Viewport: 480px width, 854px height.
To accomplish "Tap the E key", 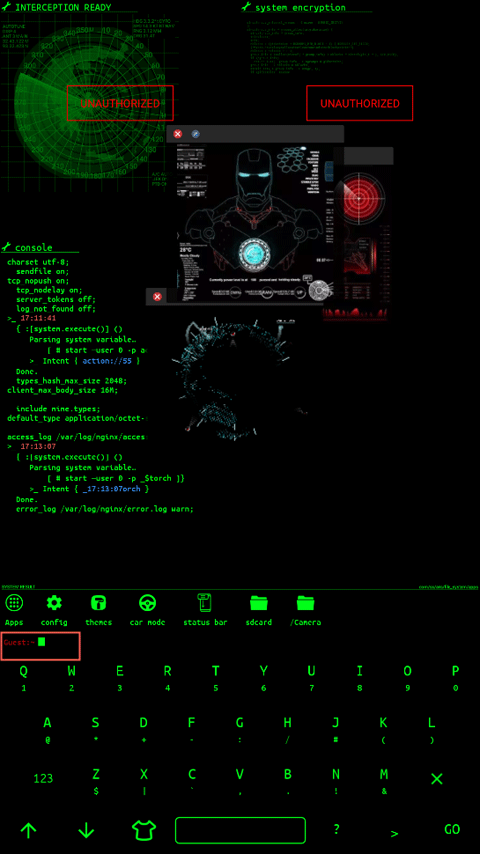I will pyautogui.click(x=119, y=671).
